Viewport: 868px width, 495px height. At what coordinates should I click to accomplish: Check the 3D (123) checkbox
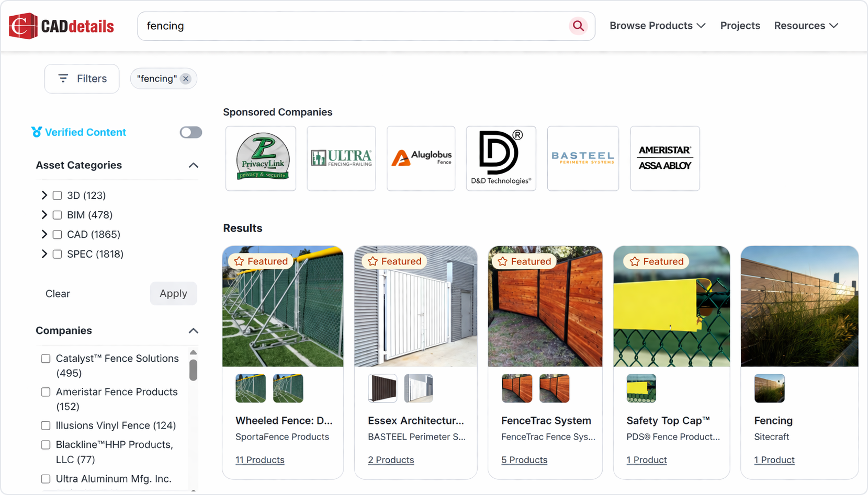coord(58,195)
